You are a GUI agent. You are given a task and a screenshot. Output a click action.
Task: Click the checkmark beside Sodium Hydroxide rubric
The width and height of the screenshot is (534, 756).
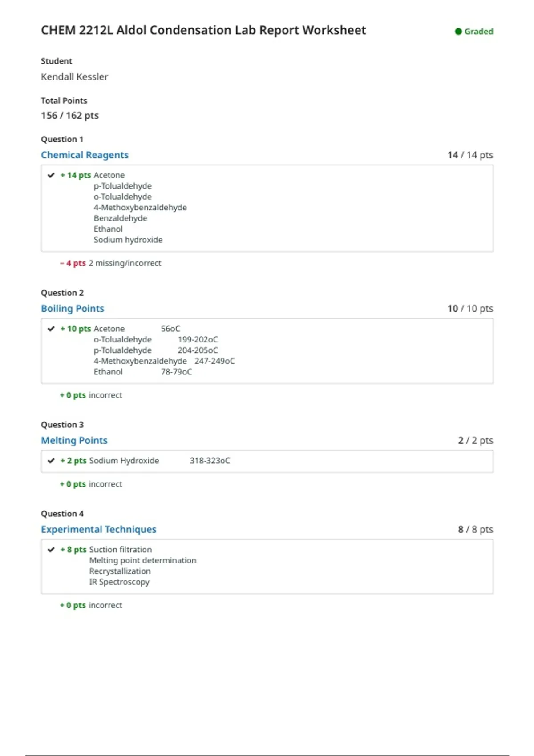click(x=51, y=461)
